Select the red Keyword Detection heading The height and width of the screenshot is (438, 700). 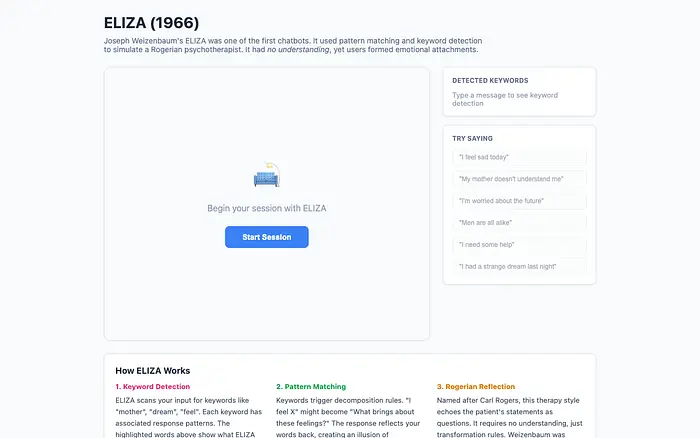point(152,386)
